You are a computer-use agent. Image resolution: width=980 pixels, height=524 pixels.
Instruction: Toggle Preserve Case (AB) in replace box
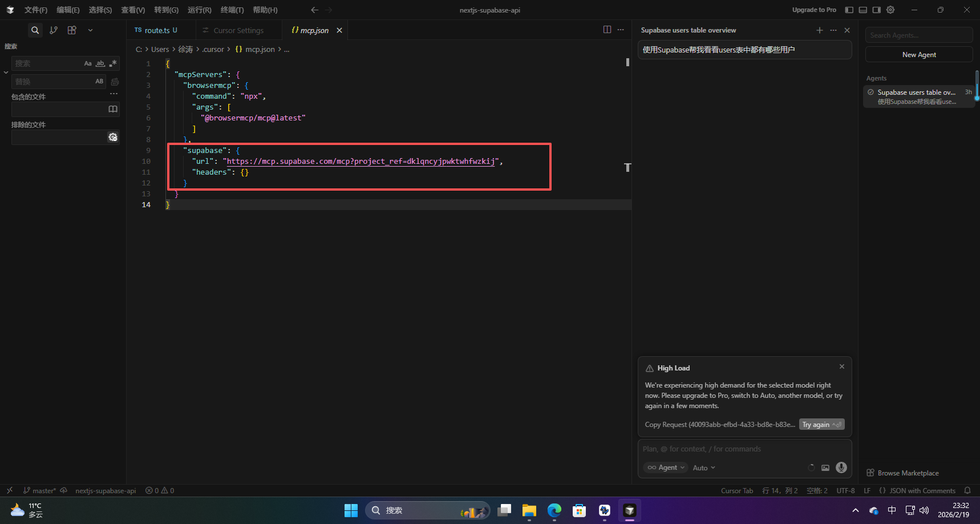tap(99, 81)
